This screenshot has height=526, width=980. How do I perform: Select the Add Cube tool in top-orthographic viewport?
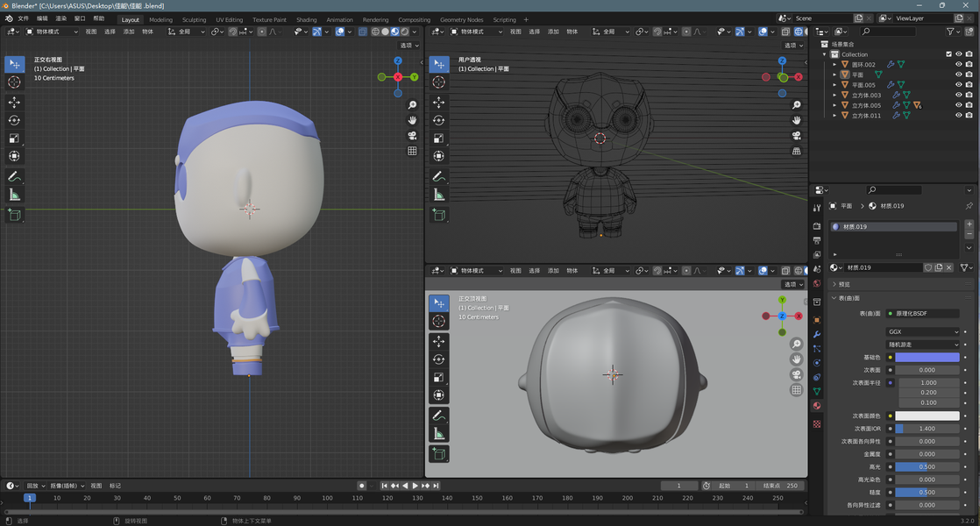[439, 453]
